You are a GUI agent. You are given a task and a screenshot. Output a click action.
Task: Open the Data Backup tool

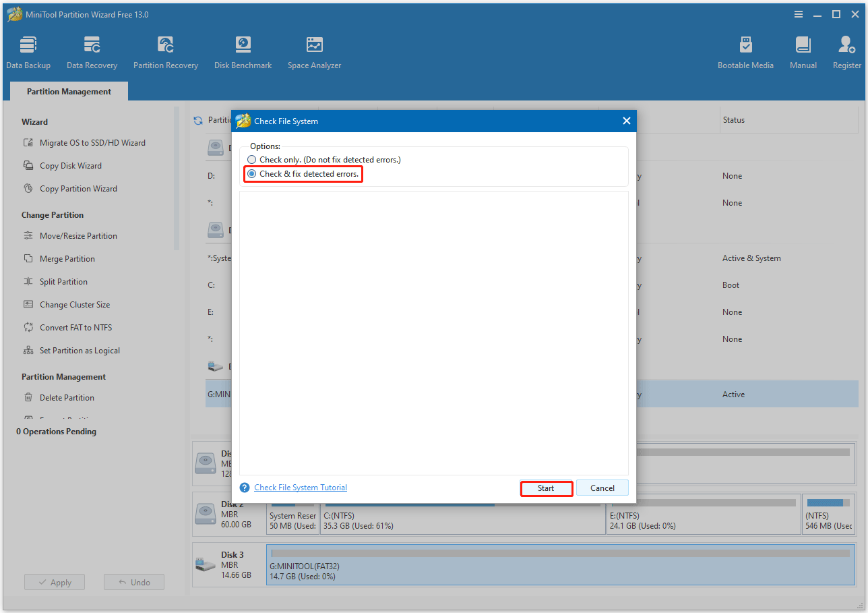pos(28,53)
